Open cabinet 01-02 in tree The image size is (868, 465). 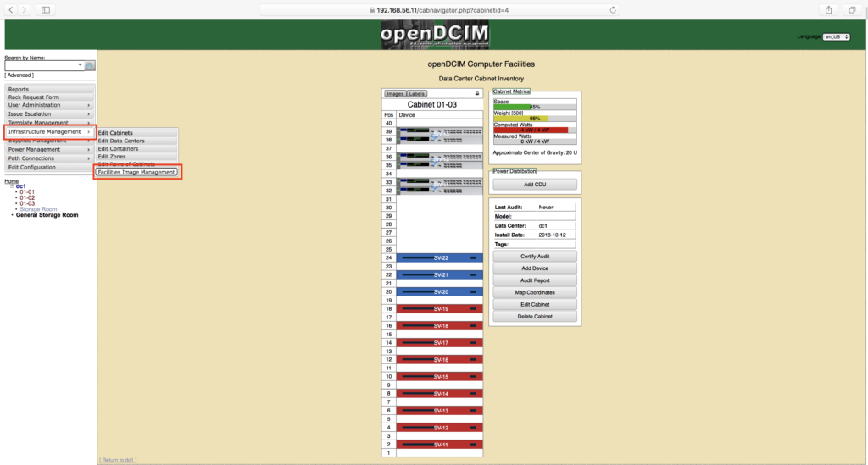27,197
